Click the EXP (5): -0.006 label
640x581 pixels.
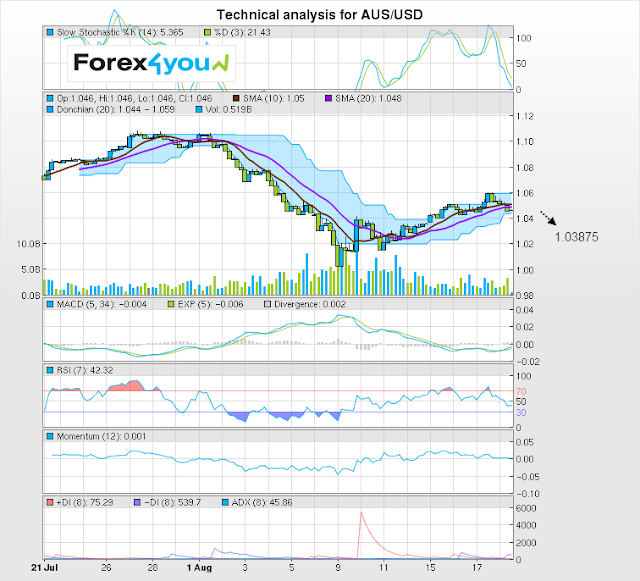(211, 304)
